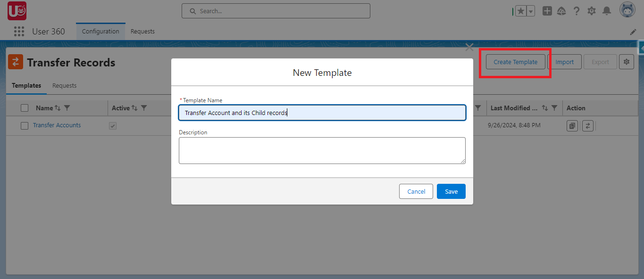
Task: Switch to the Configuration tab
Action: coord(100,32)
